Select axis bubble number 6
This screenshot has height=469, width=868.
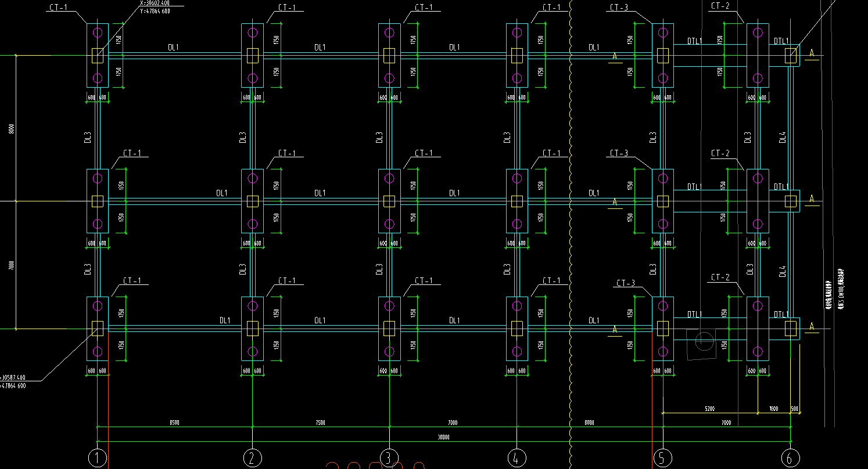(790, 458)
